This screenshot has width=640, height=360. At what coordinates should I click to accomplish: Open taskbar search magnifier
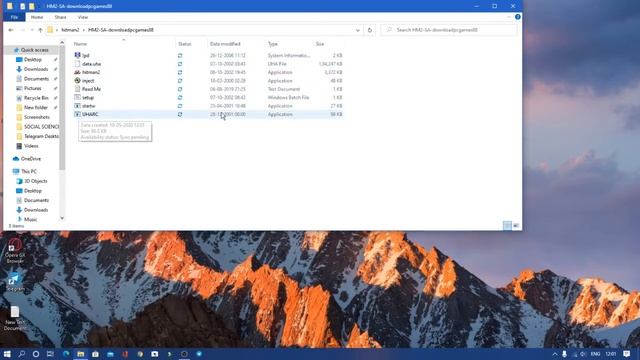(21, 354)
